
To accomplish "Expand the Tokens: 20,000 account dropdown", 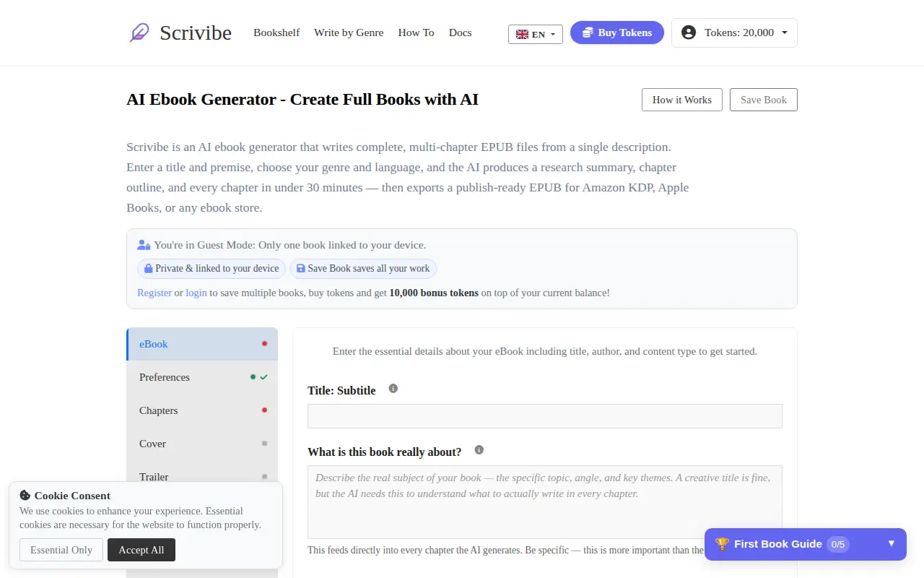I will point(734,33).
